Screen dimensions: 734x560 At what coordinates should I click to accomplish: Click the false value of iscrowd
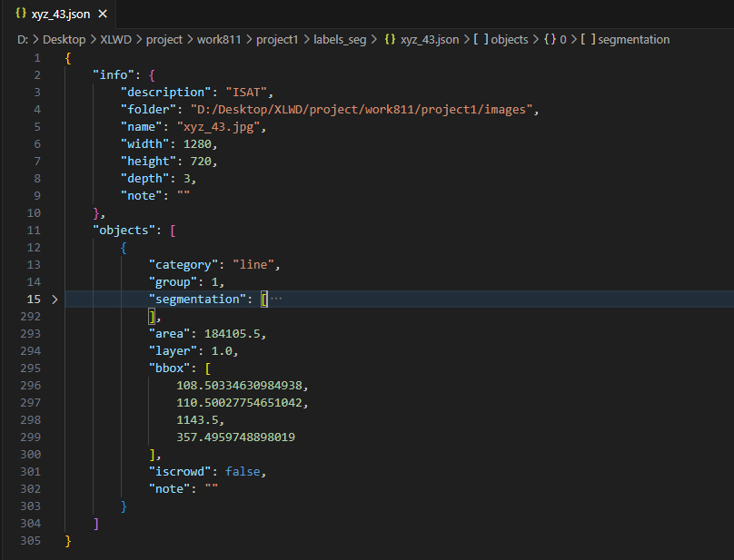click(x=243, y=472)
